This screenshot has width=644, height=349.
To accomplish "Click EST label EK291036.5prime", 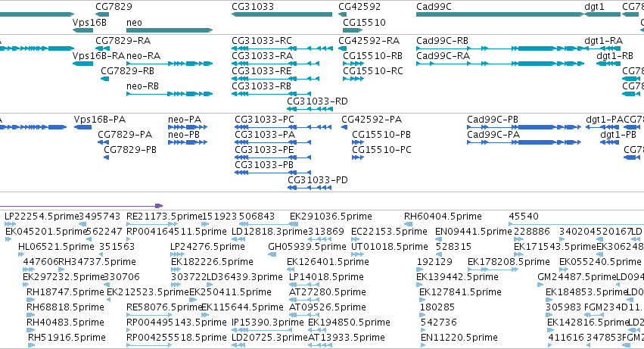I will [331, 217].
